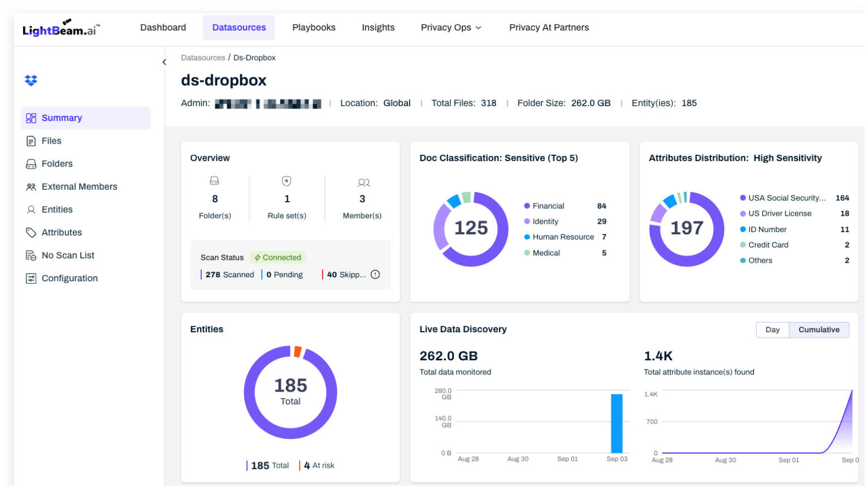
Task: Click the blue Sep 03 data bar
Action: coord(616,423)
